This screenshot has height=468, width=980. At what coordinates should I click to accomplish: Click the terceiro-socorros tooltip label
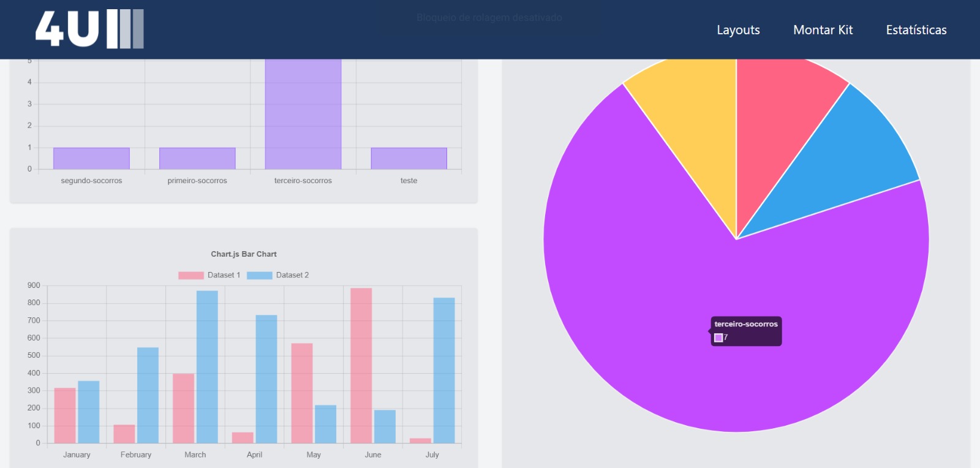(x=746, y=324)
